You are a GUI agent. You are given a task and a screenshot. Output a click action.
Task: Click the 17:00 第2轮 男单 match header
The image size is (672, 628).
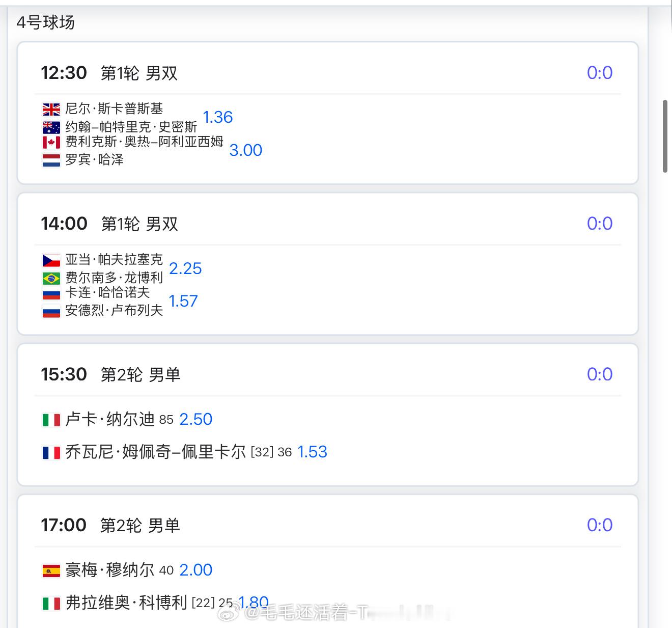coord(110,526)
